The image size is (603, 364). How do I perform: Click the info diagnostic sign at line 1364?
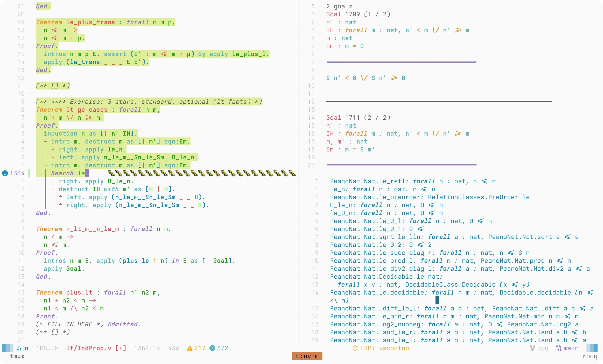pyautogui.click(x=5, y=173)
